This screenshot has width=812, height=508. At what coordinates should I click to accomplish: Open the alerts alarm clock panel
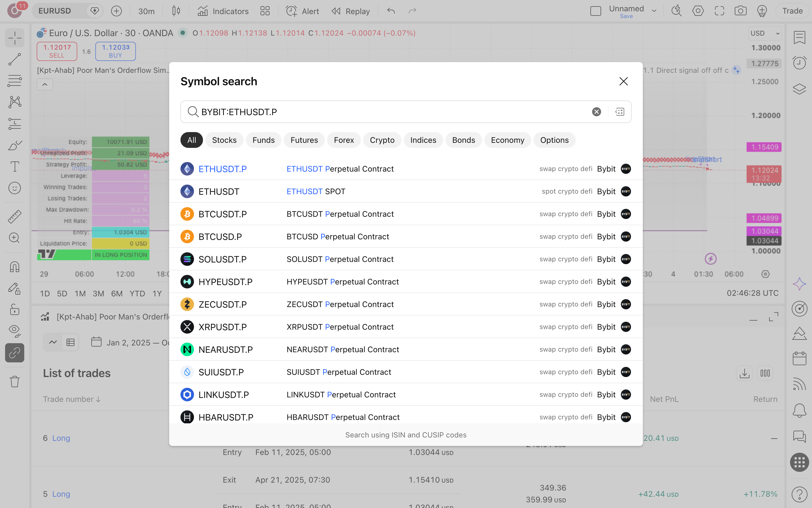pos(800,63)
